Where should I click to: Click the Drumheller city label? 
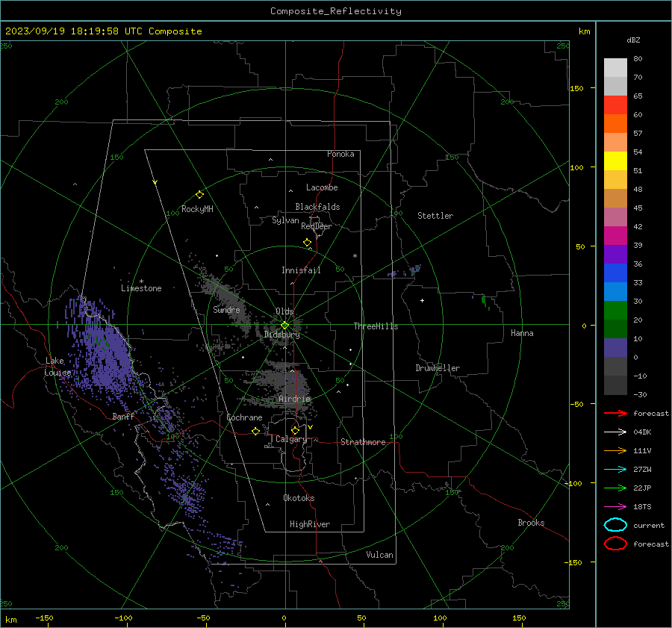click(438, 368)
